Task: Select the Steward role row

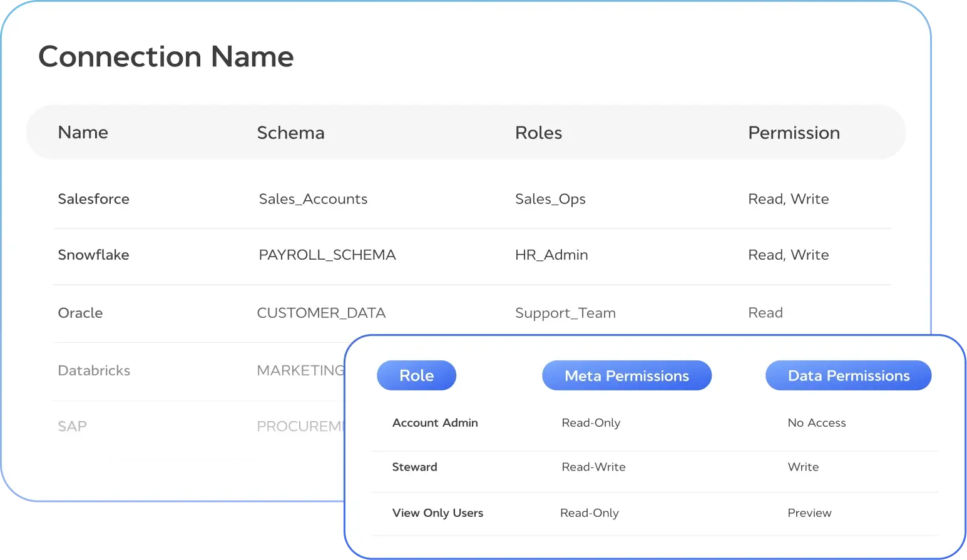Action: 414,467
